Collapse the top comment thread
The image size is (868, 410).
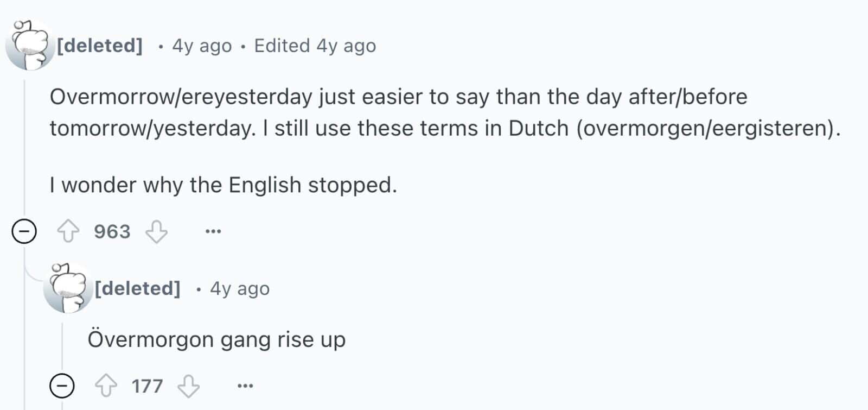click(x=24, y=232)
